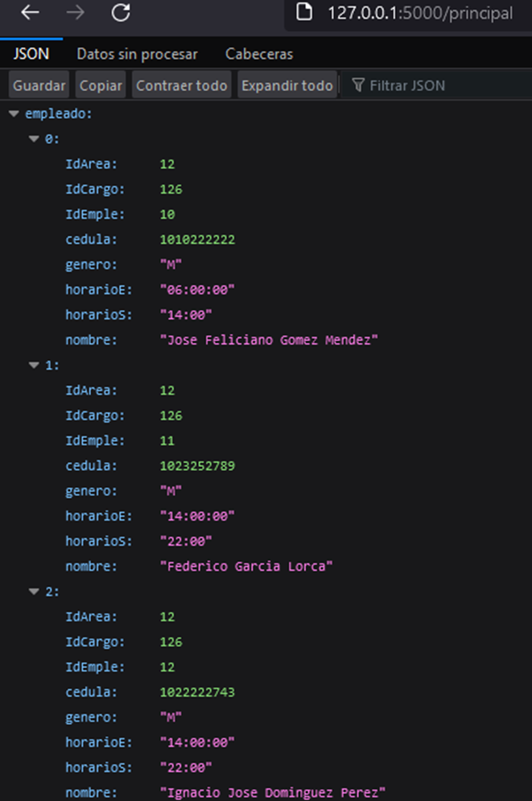This screenshot has width=532, height=801.
Task: Click the page document icon in address bar
Action: coord(304,12)
